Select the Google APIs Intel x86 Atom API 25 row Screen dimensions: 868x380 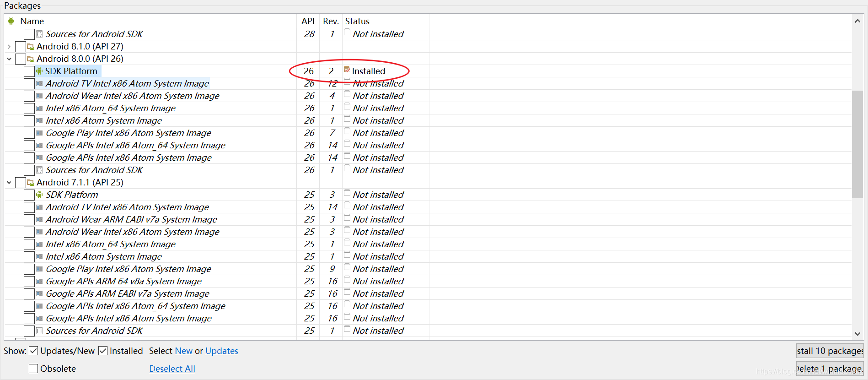click(x=129, y=318)
